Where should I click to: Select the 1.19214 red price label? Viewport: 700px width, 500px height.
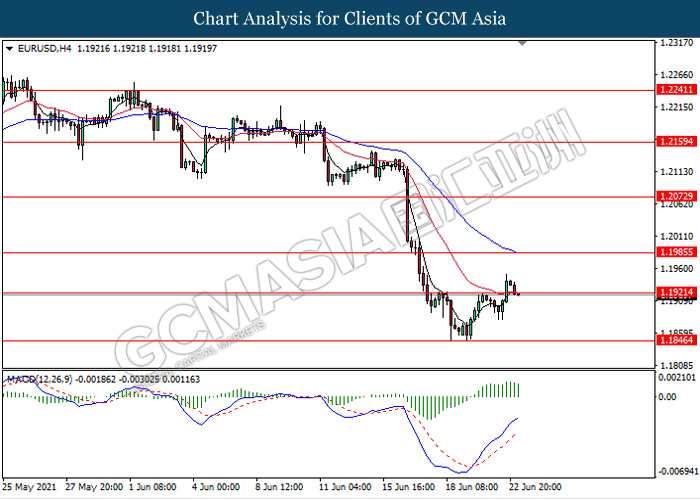click(676, 293)
